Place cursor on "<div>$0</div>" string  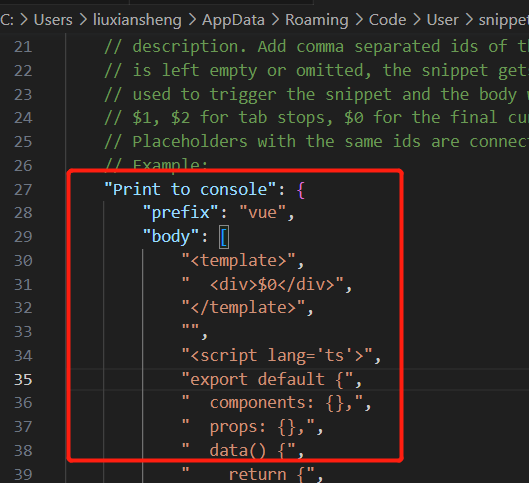(x=262, y=284)
